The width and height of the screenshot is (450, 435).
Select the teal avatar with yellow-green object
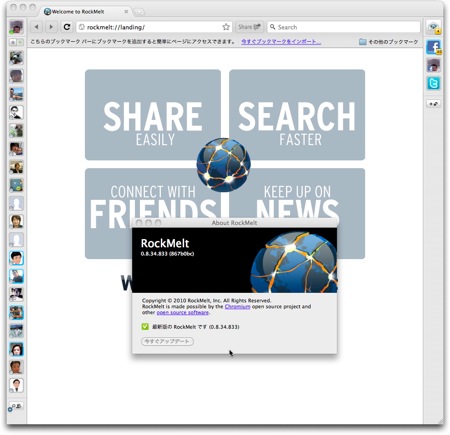click(x=16, y=185)
